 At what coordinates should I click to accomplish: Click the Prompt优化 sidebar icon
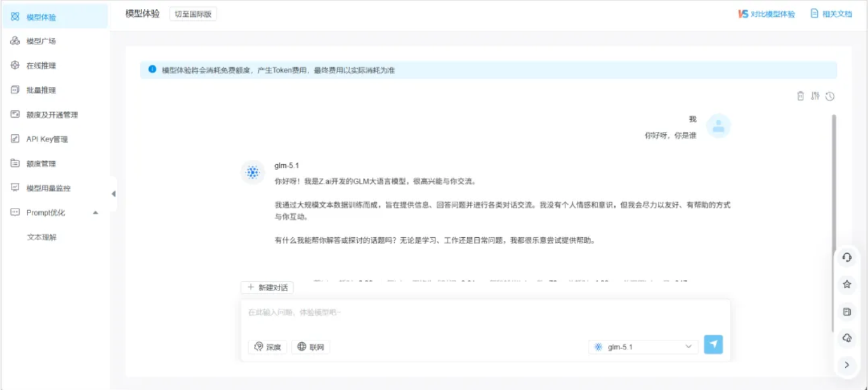click(16, 212)
